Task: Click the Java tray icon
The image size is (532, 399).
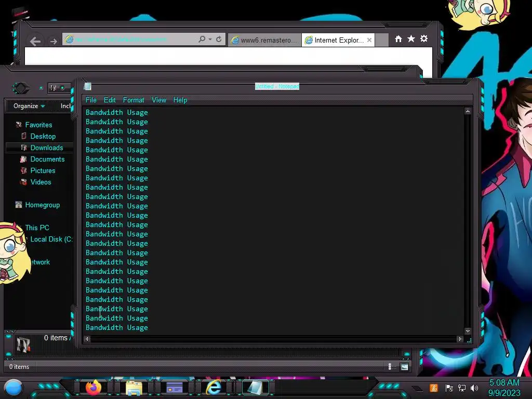Action: [434, 388]
